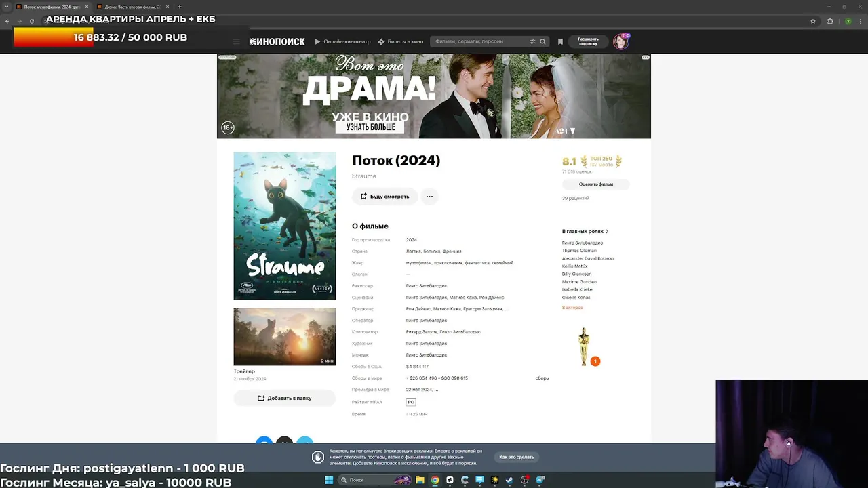Image resolution: width=868 pixels, height=488 pixels.
Task: Click Как это сделать button
Action: (517, 457)
